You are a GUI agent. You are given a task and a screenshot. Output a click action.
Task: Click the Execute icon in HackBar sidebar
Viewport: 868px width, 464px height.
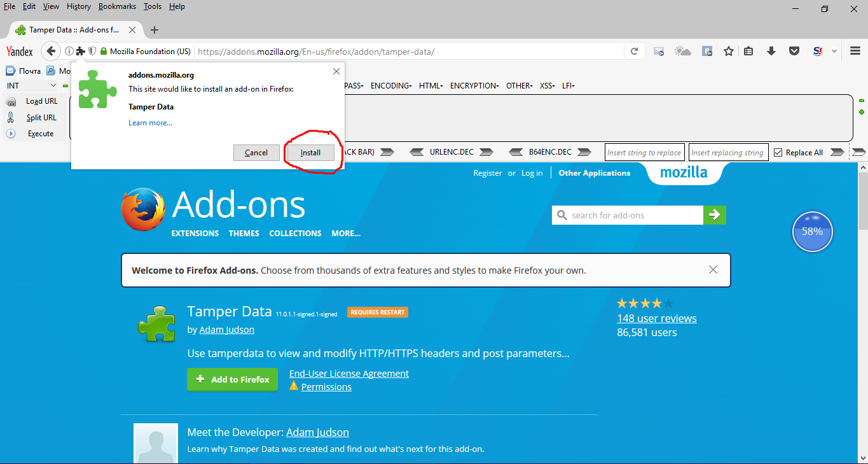tap(11, 133)
